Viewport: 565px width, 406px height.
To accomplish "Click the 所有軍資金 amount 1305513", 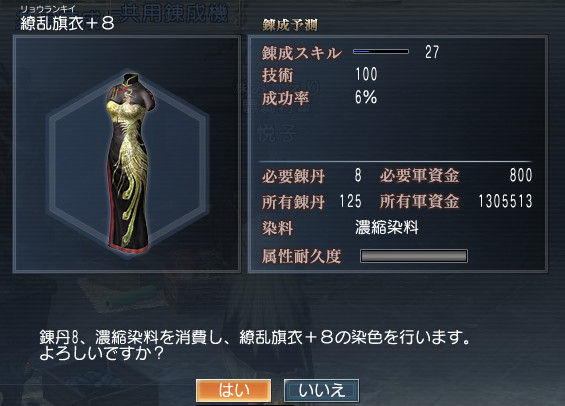I will [x=506, y=201].
